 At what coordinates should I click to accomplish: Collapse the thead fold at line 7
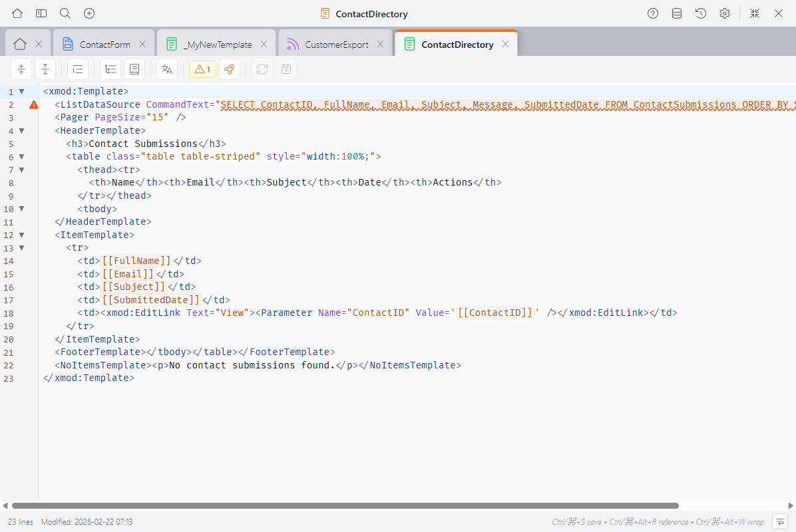click(x=21, y=170)
